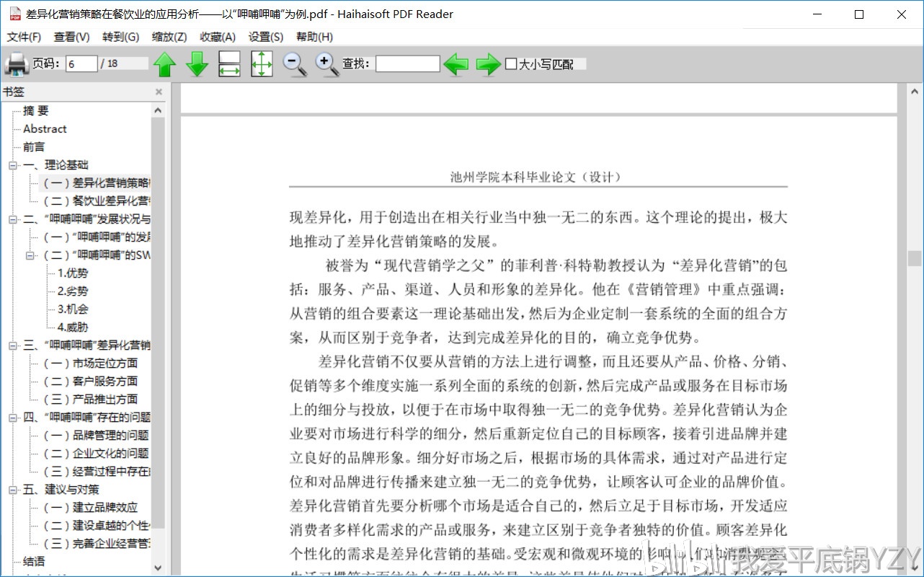Select bookmark (一)差异化营销策略
The image size is (924, 577).
tap(97, 183)
